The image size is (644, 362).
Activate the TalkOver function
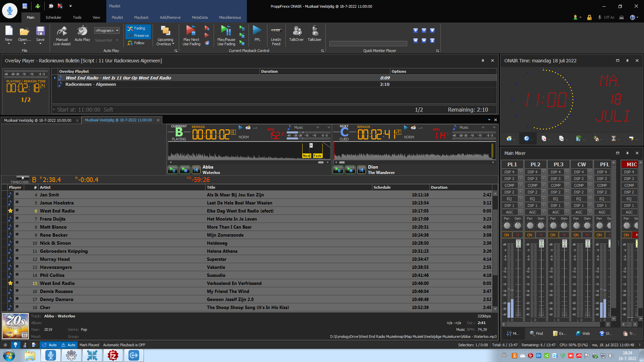tap(297, 34)
